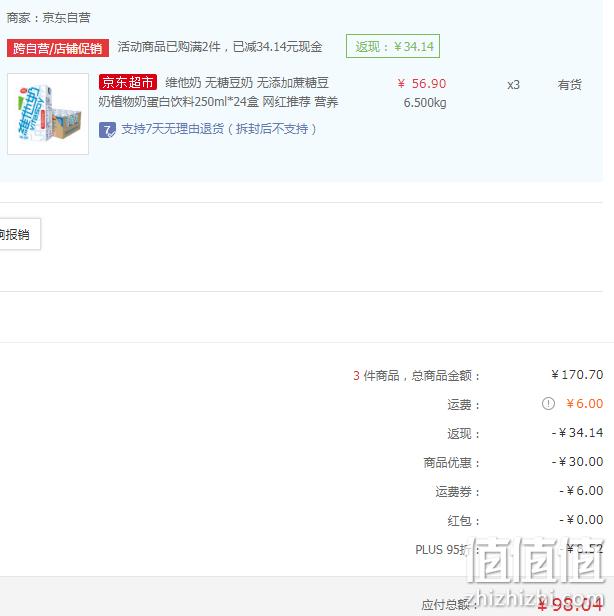The height and width of the screenshot is (616, 614).
Task: Click the x3 quantity indicator
Action: coord(513,85)
